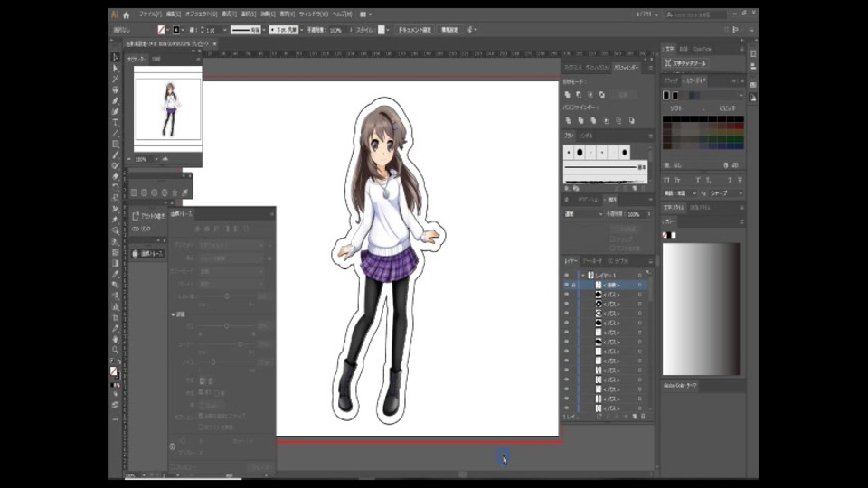This screenshot has height=488, width=868.
Task: Select the Selection tool in the toolbar
Action: click(116, 57)
